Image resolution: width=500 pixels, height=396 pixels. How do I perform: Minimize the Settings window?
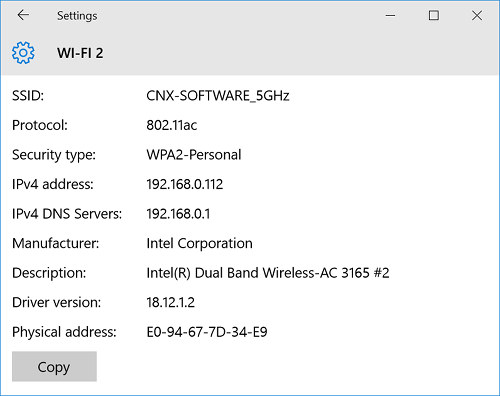tap(390, 15)
